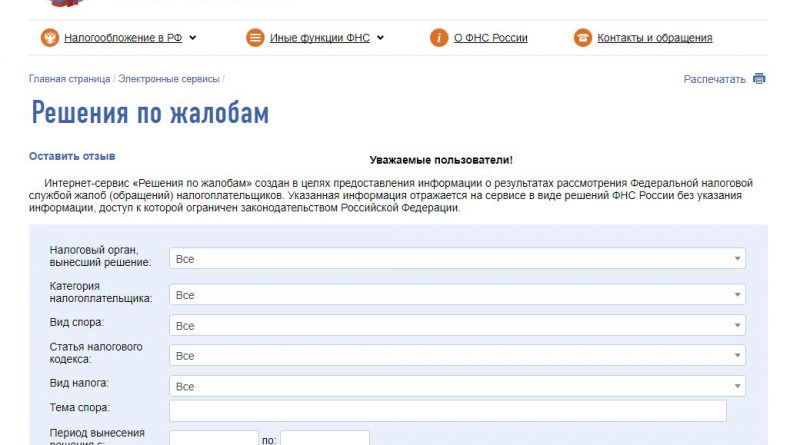Open the Налогообложение в РФ menu
The image size is (800, 445).
coord(123,38)
